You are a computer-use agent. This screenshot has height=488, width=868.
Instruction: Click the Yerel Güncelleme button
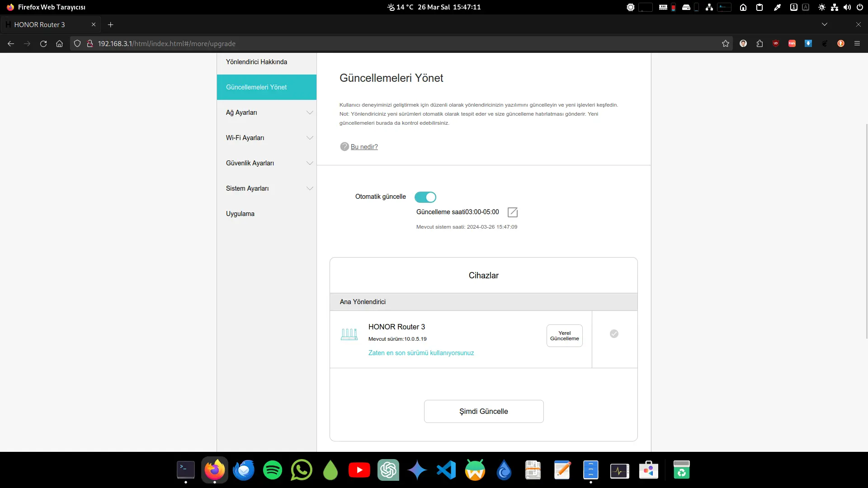(x=565, y=336)
